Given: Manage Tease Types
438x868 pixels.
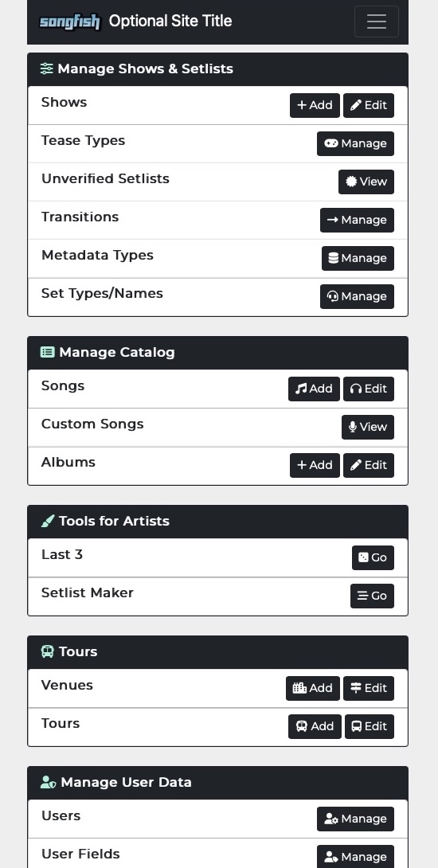Looking at the screenshot, I should (355, 143).
